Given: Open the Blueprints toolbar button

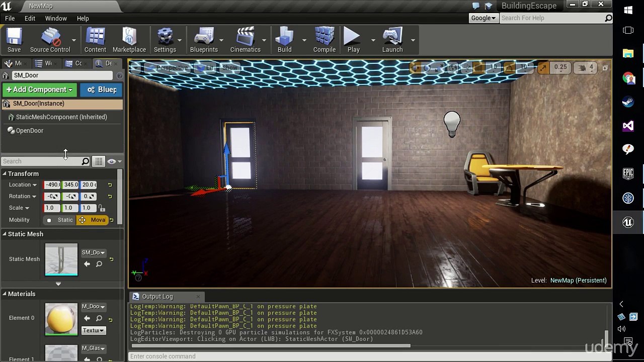Looking at the screenshot, I should coord(204,40).
